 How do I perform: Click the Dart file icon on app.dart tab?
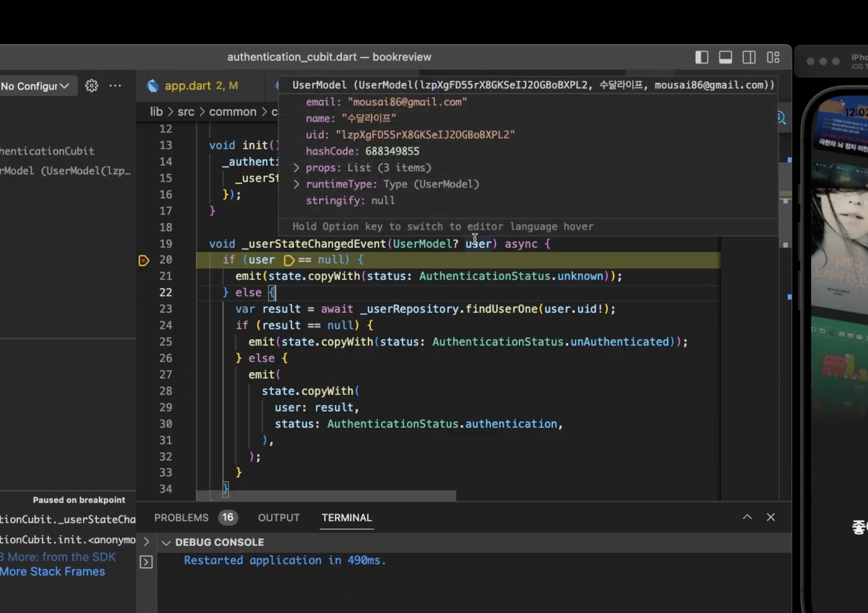tap(152, 86)
